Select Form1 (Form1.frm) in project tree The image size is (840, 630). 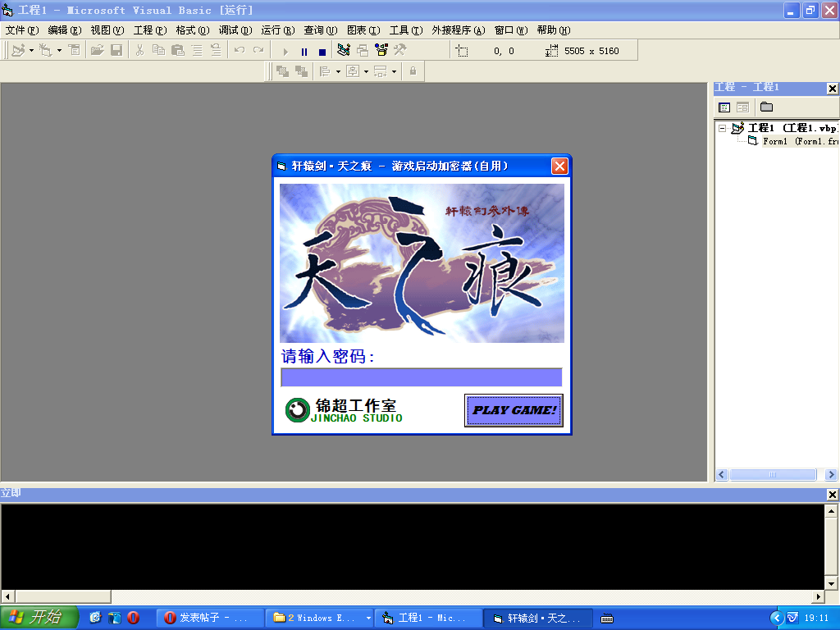click(x=801, y=141)
